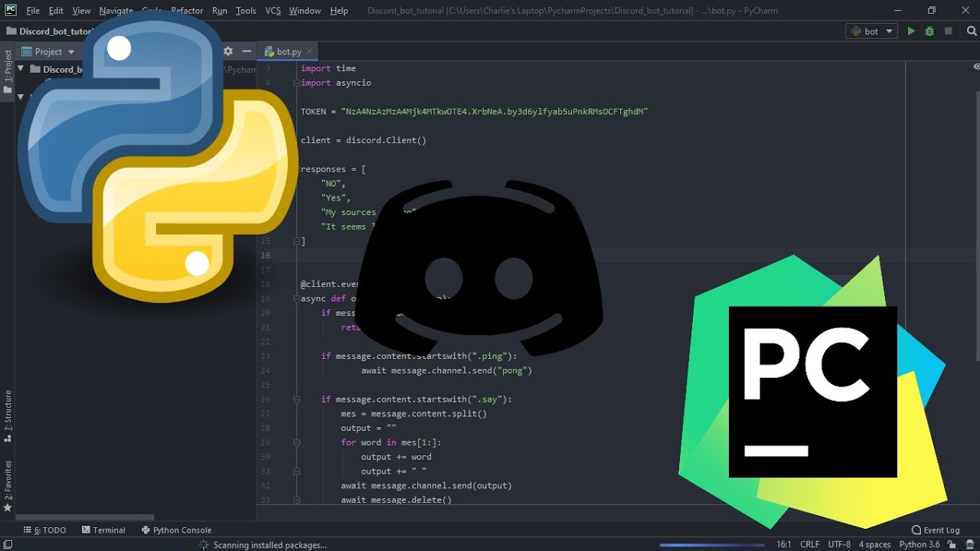The height and width of the screenshot is (551, 980).
Task: Open the VCS menu
Action: pos(273,11)
